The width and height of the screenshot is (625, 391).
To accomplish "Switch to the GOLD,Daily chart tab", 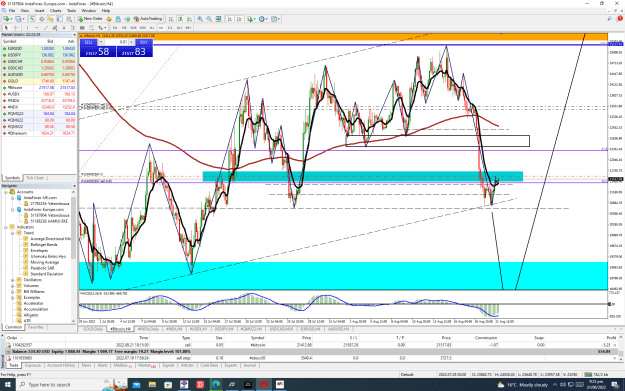I will 93,329.
